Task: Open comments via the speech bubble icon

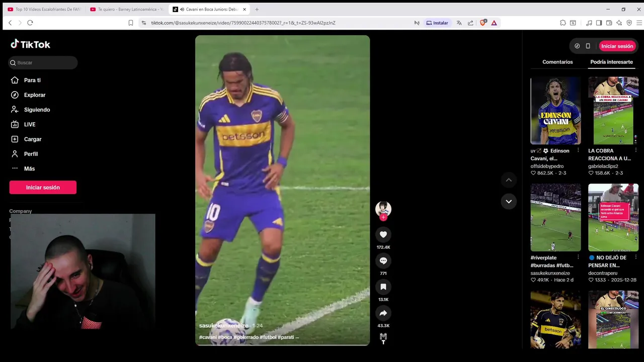Action: (383, 260)
